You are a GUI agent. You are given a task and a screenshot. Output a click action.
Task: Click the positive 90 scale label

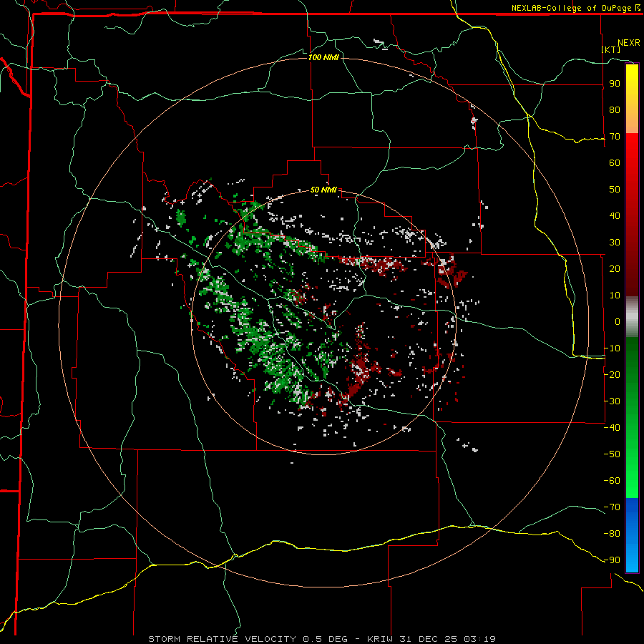[615, 84]
